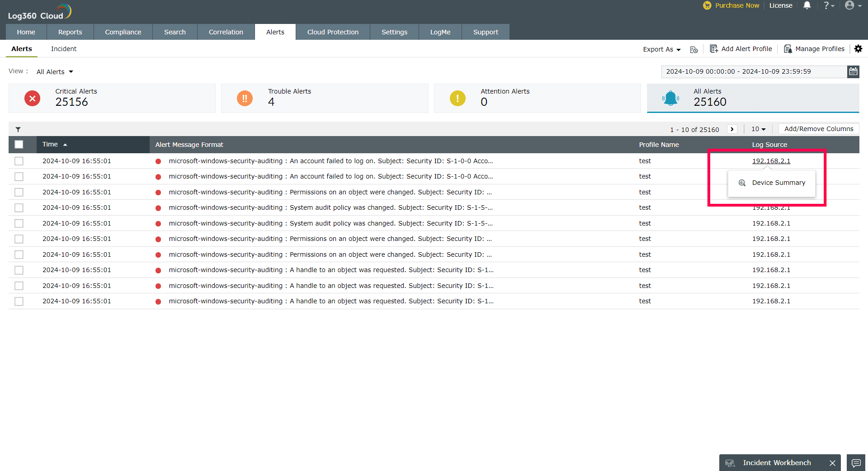Select the Trouble Alerts card
Image resolution: width=868 pixels, height=471 pixels.
[325, 98]
